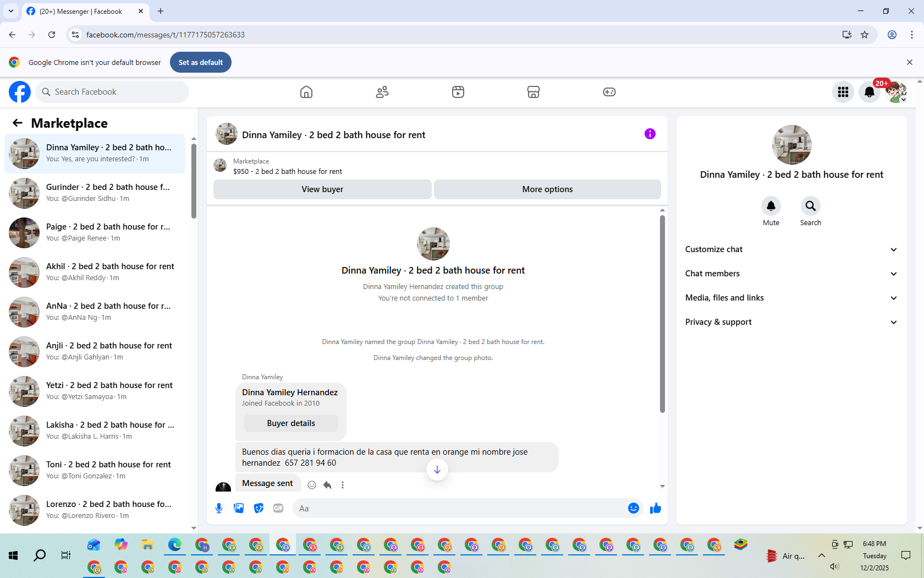Open Toni 2 bed 2 bath chat

[95, 471]
